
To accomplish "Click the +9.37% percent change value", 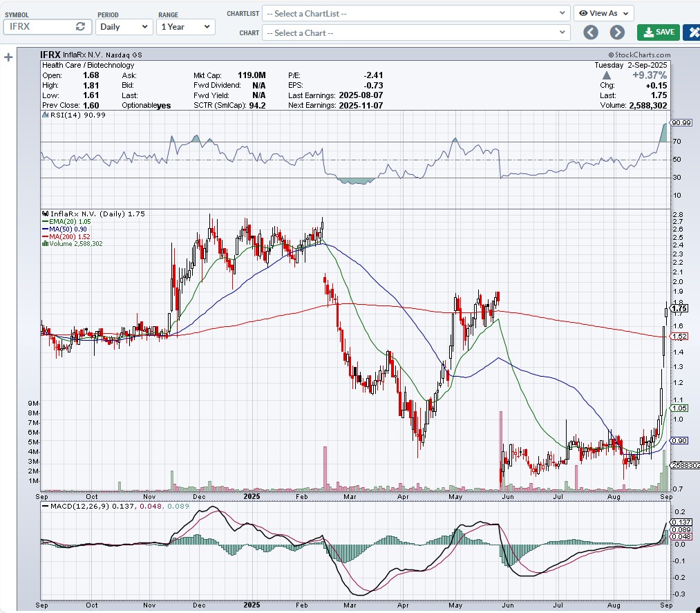I will [x=650, y=75].
